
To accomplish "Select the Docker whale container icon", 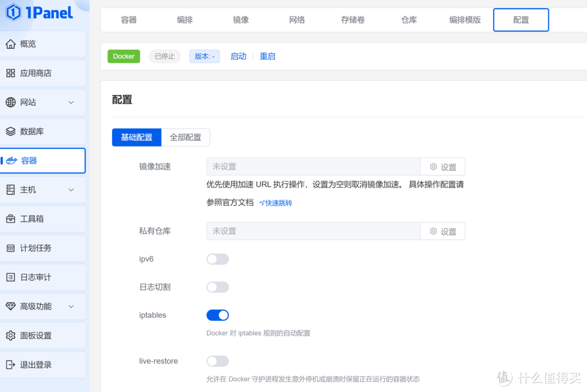I will tap(11, 161).
